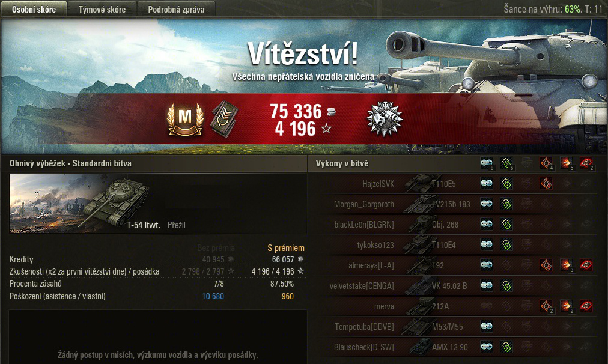608x364 pixels.
Task: Click the kill icon in almeraya row
Action: [x=586, y=265]
